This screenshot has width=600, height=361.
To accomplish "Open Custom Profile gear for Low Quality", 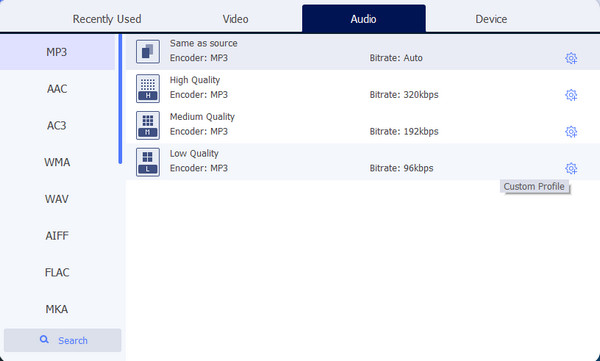I will coord(571,168).
